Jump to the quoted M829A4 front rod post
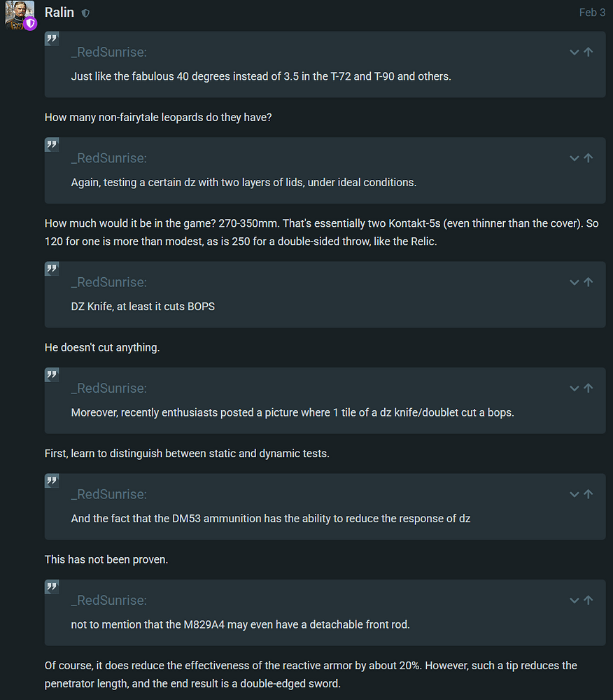The image size is (613, 700). 589,601
